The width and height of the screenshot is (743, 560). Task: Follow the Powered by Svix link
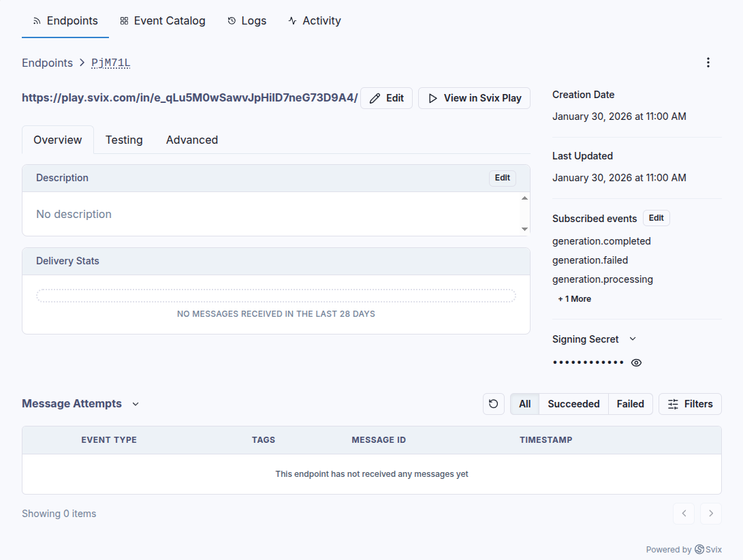tap(684, 549)
